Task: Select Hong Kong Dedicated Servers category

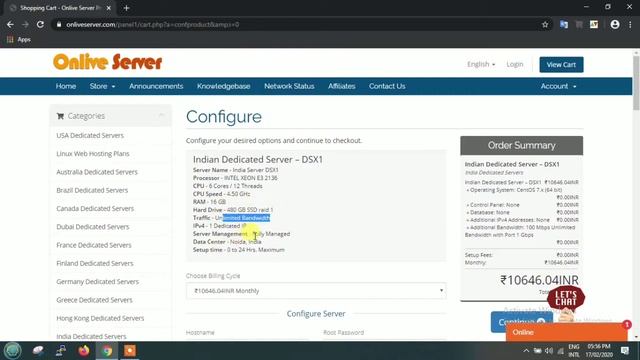Action: (100, 318)
